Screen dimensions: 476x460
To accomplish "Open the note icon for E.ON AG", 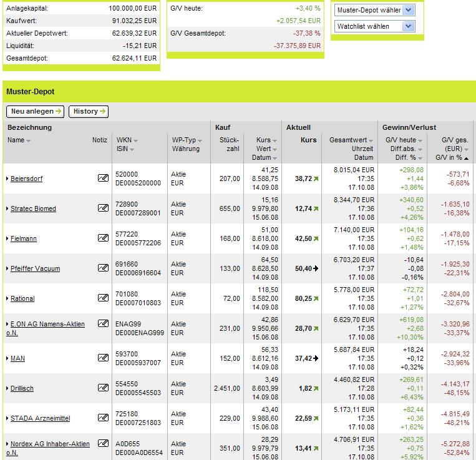I will (103, 323).
